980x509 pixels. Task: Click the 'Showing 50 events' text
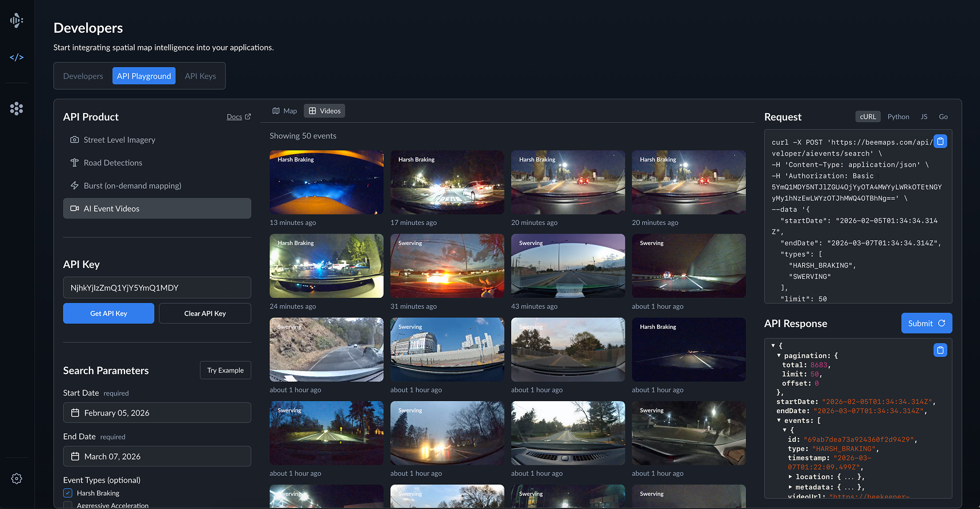pyautogui.click(x=303, y=135)
